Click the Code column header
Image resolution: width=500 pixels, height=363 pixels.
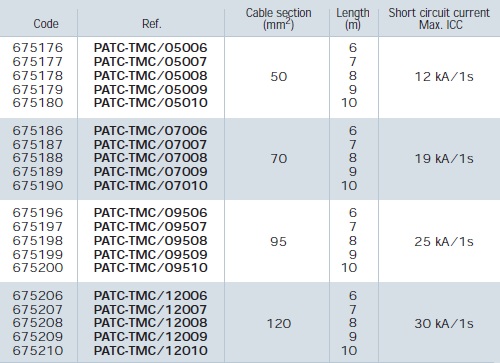pos(46,24)
